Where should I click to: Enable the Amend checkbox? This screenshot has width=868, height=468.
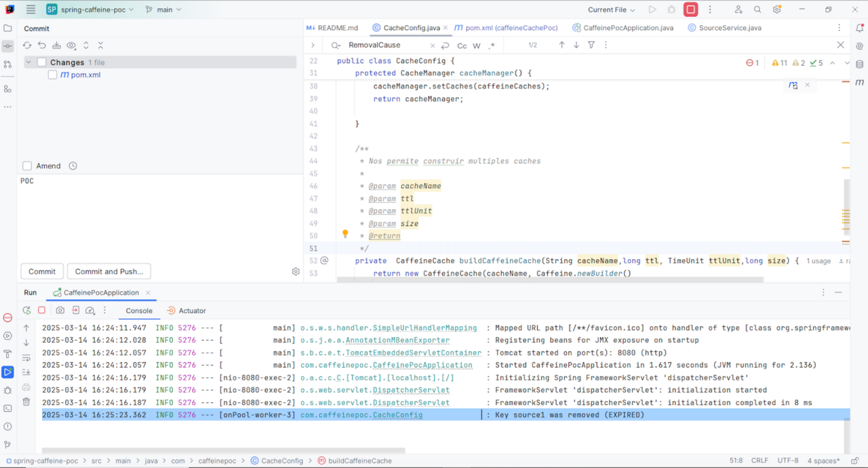click(26, 165)
